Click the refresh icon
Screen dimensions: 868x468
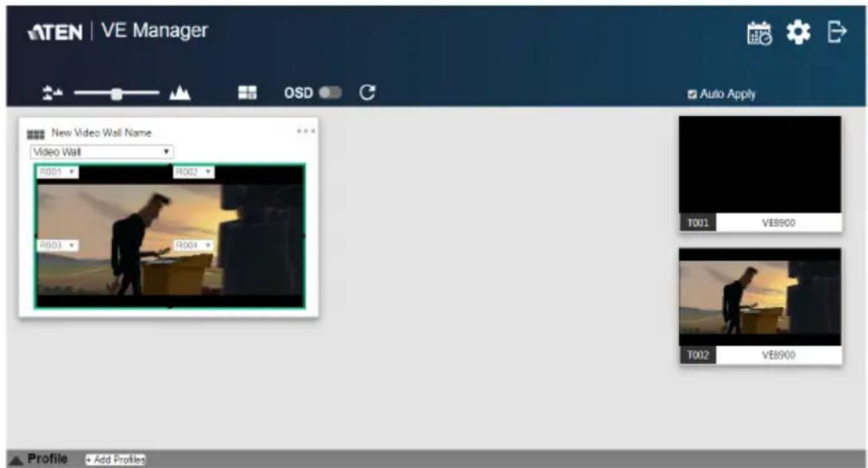pos(368,92)
